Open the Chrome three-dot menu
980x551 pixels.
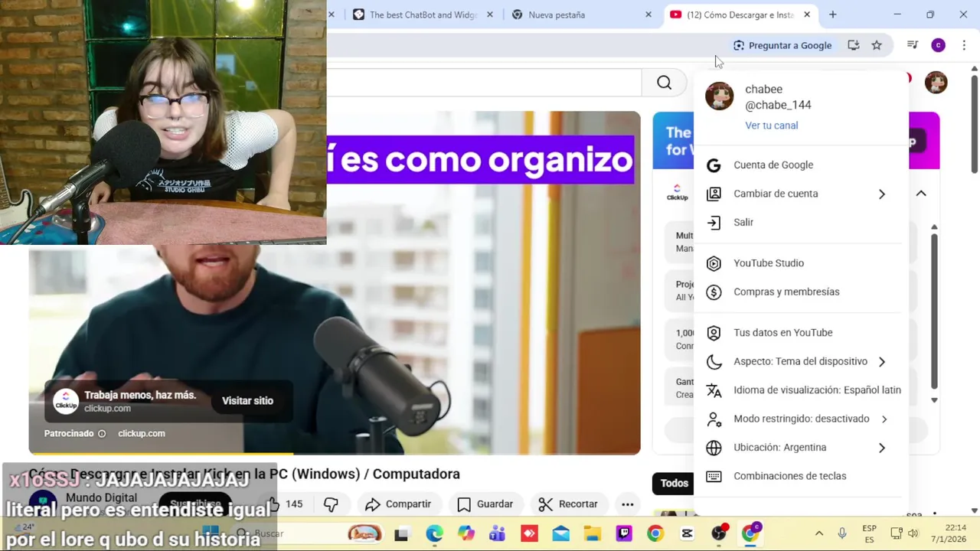(x=964, y=45)
